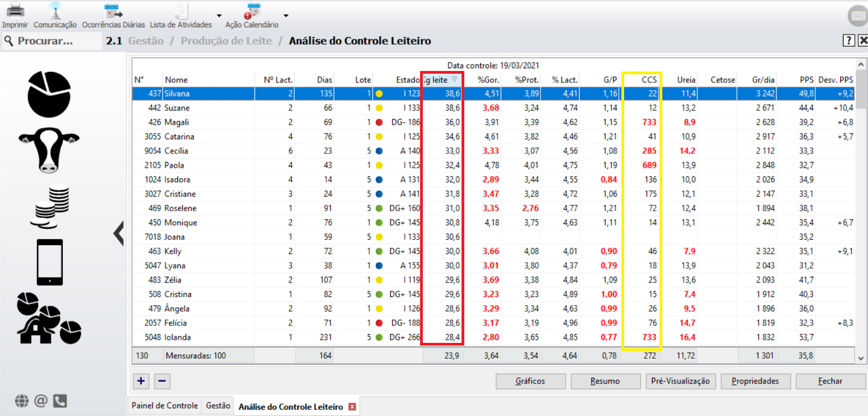The image size is (868, 416).
Task: Open Resumo button
Action: pos(605,381)
